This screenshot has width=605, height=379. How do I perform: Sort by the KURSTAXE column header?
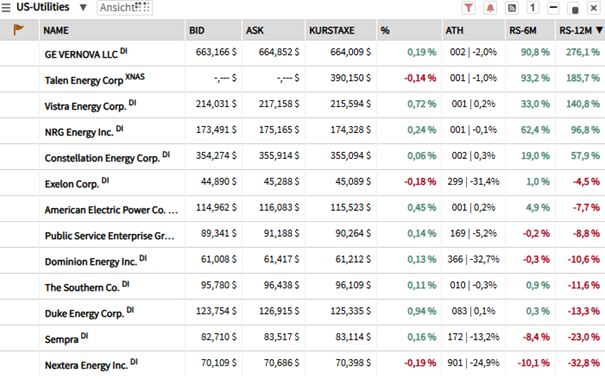pyautogui.click(x=332, y=30)
